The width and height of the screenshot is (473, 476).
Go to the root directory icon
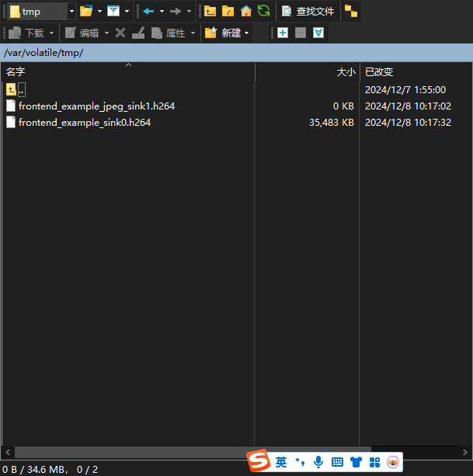tap(228, 11)
